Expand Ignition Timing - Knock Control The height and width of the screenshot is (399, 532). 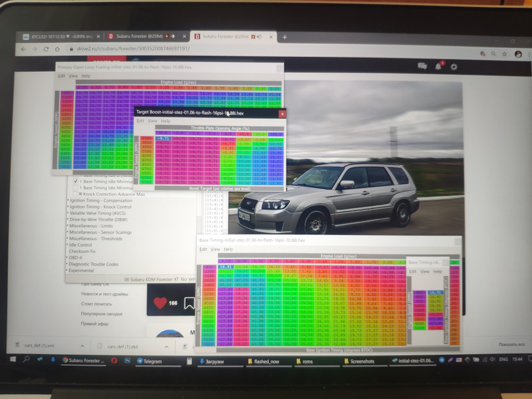pyautogui.click(x=100, y=207)
